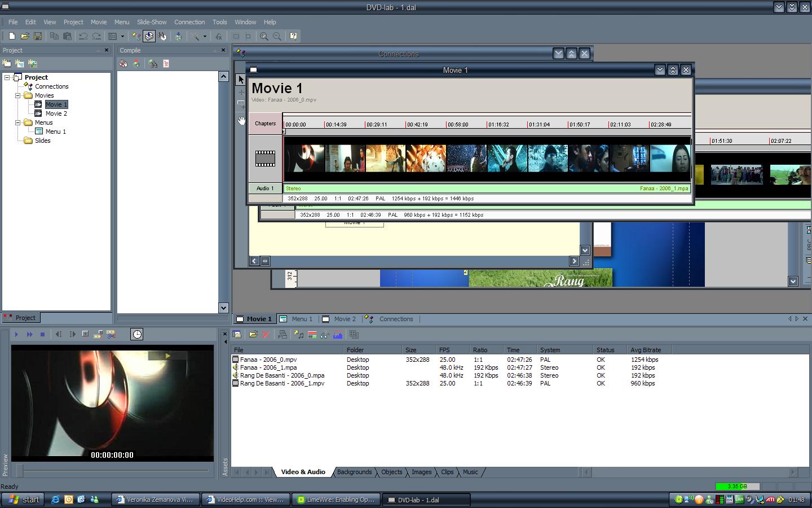Click red X delete asset icon

[266, 335]
